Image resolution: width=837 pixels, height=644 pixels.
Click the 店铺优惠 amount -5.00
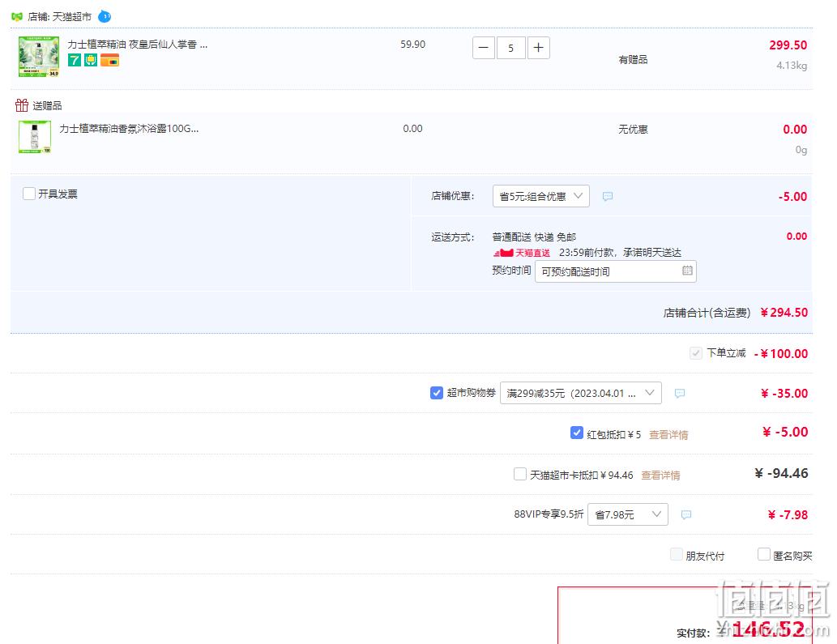click(792, 197)
